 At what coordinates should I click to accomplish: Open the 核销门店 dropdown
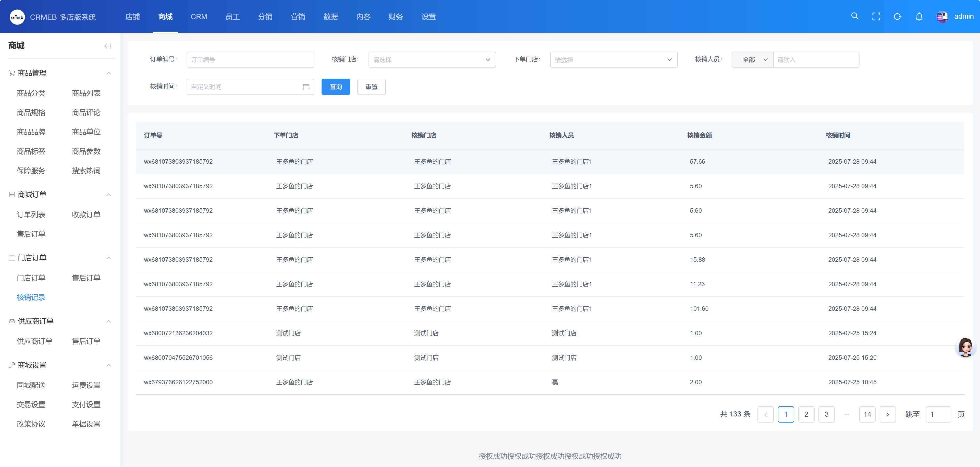tap(432, 60)
